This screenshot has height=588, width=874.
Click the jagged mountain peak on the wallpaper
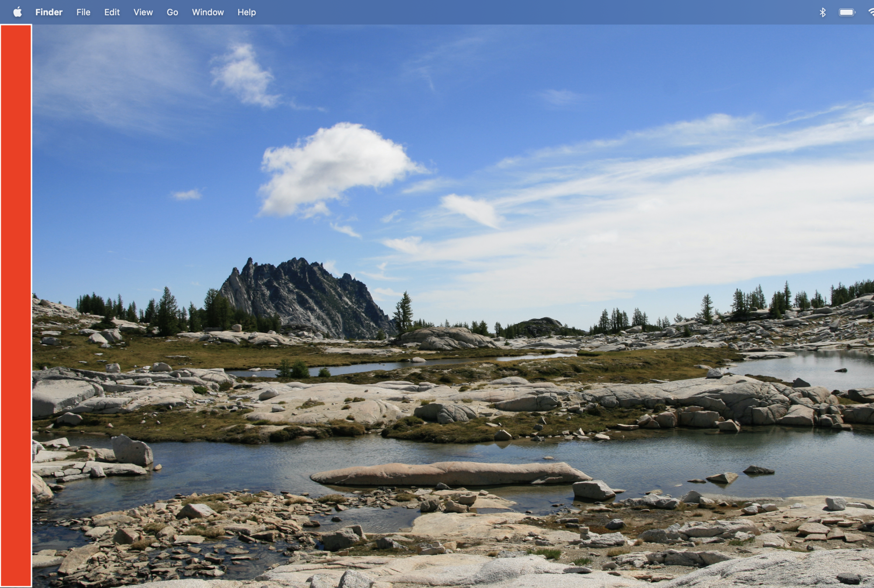(297, 293)
